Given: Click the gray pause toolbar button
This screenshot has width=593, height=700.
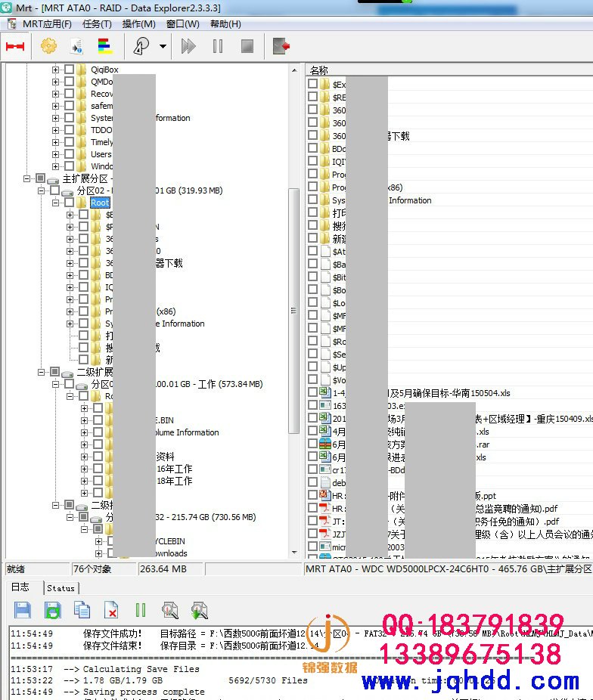Looking at the screenshot, I should [218, 46].
